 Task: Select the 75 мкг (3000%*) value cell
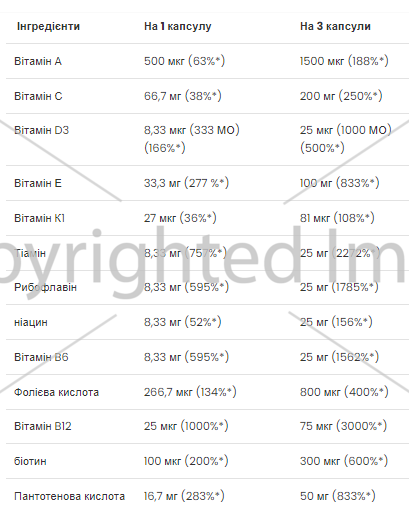[343, 426]
